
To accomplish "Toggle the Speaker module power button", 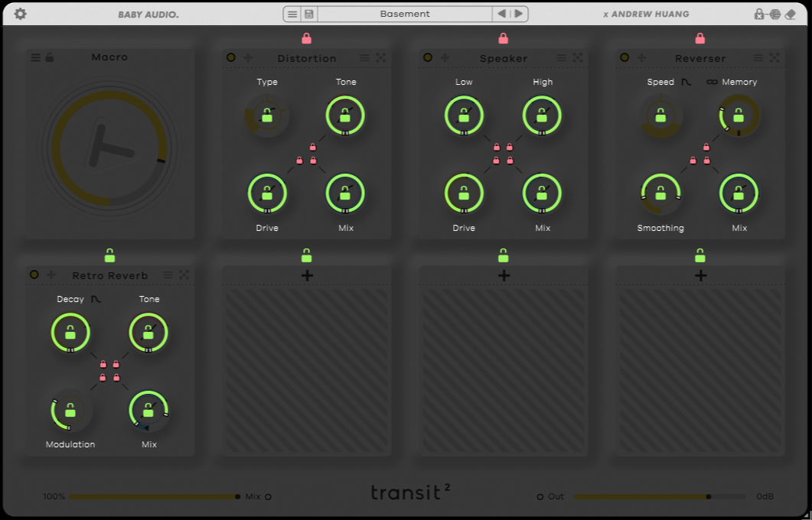I will click(428, 57).
